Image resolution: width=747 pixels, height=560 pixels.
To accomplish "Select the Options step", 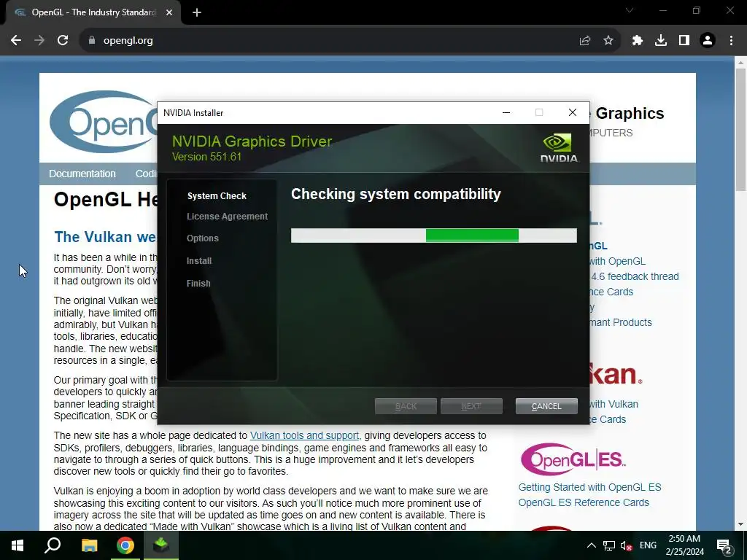I will point(203,238).
